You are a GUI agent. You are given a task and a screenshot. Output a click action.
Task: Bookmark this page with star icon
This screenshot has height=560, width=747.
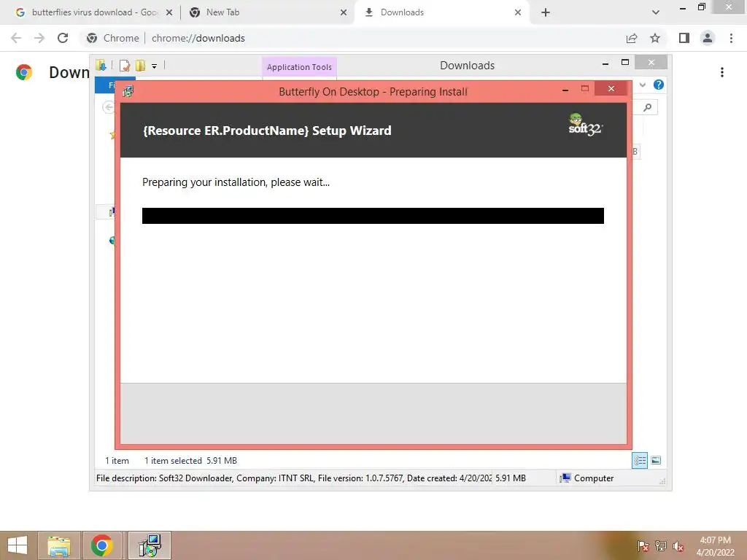[655, 38]
